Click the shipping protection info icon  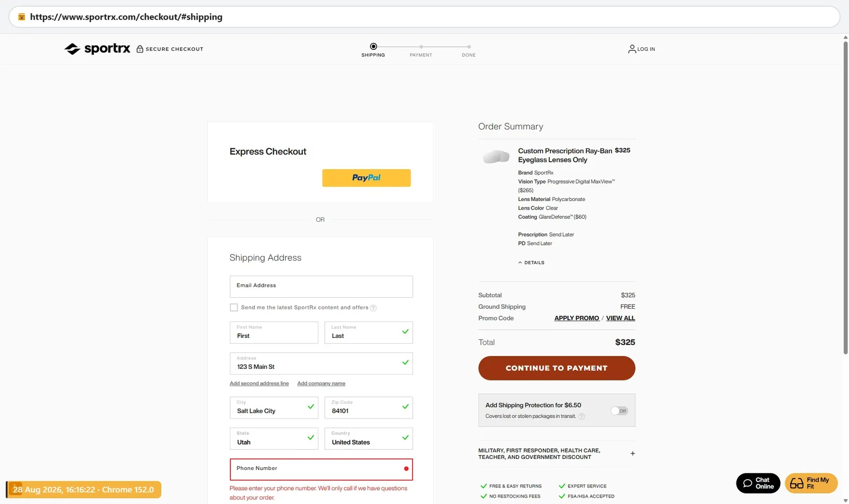[582, 416]
